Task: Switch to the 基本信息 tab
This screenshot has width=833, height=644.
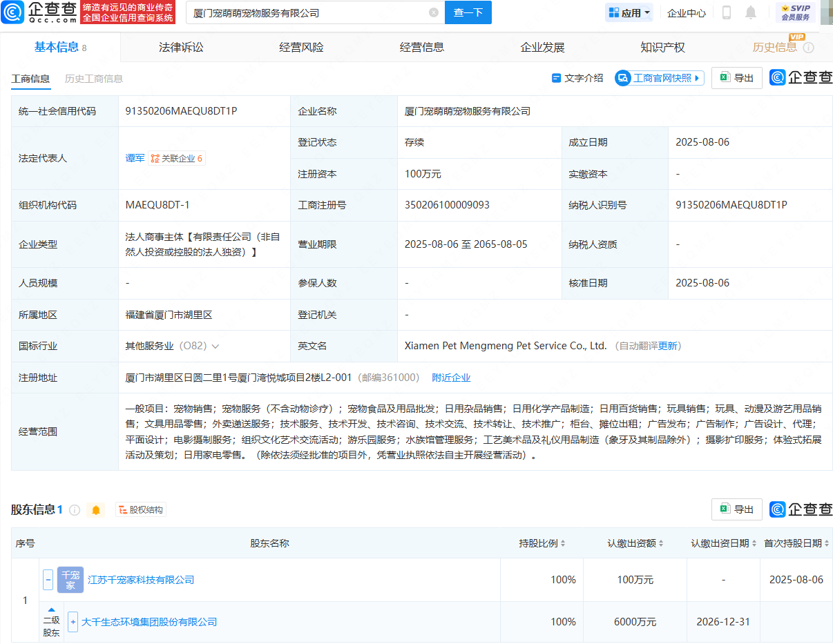Action: tap(60, 47)
